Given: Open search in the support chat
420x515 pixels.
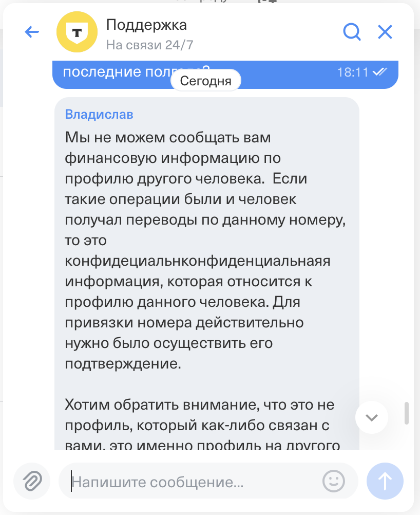Looking at the screenshot, I should tap(352, 32).
